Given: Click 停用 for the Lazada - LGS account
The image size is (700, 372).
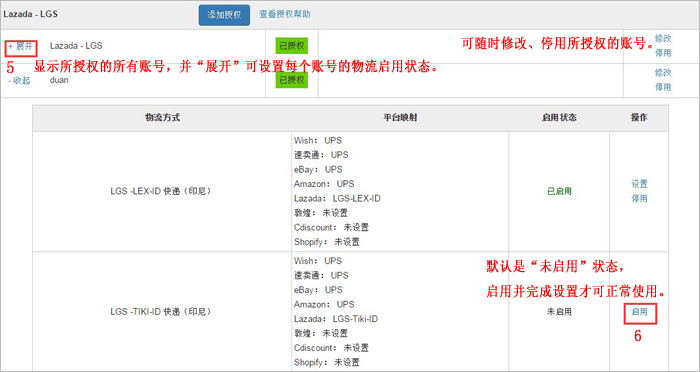Looking at the screenshot, I should [663, 53].
